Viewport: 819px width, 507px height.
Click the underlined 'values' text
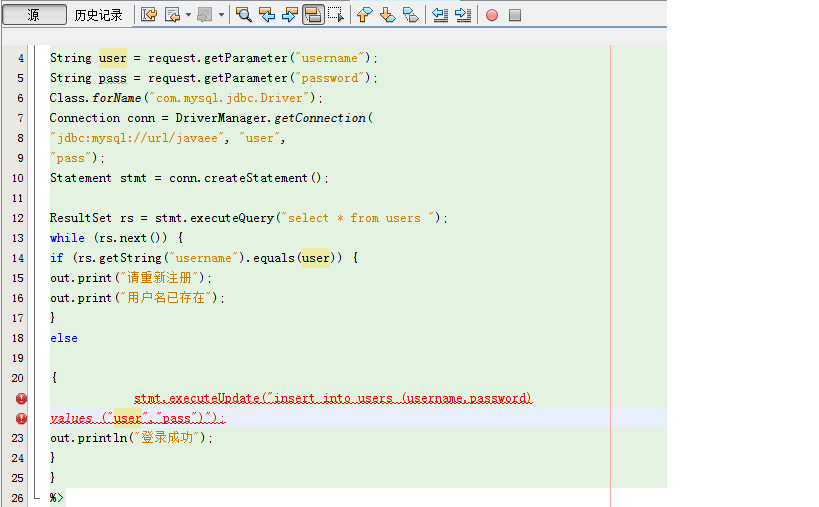point(71,418)
